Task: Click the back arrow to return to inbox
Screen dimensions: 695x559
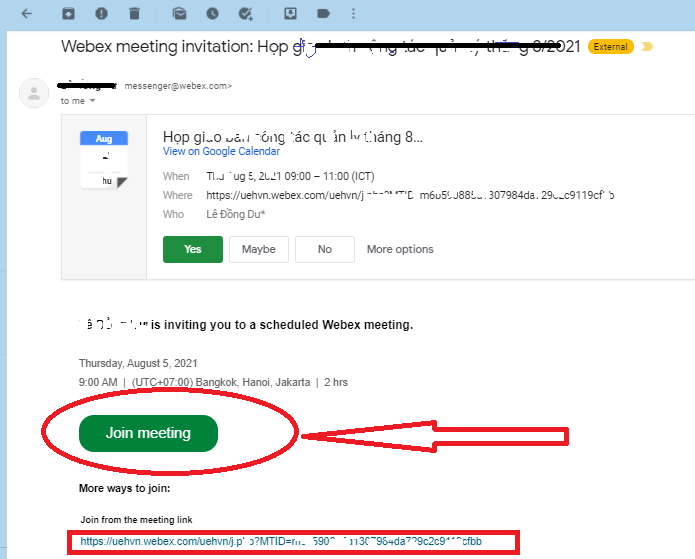Action: 26,14
